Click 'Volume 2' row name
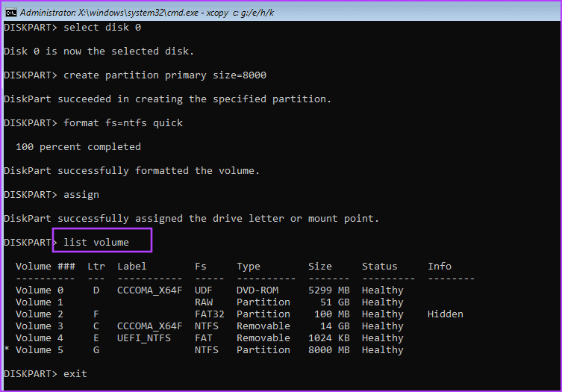Image resolution: width=562 pixels, height=392 pixels. coord(40,314)
